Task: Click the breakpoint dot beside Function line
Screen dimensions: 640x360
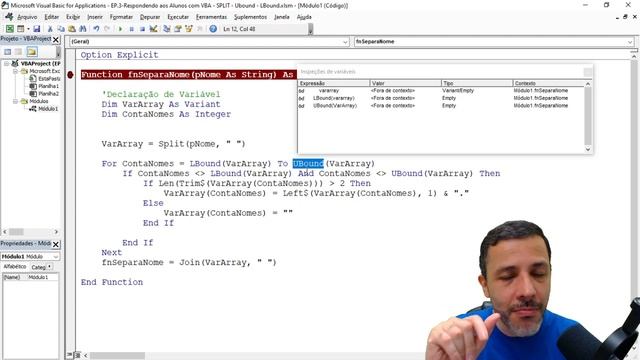Action: 71,75
